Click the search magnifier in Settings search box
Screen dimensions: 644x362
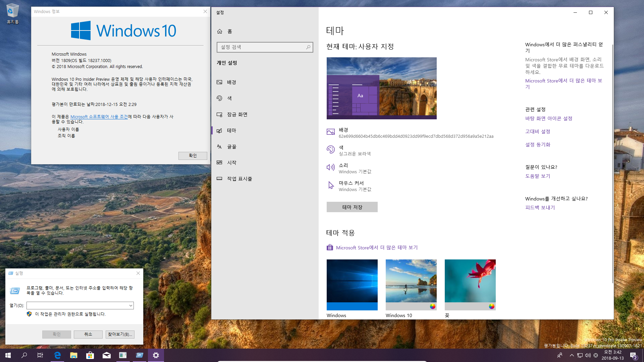tap(308, 47)
